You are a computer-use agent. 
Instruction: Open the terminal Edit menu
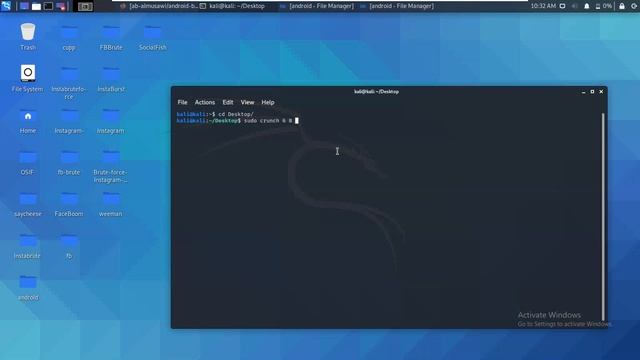click(x=228, y=102)
